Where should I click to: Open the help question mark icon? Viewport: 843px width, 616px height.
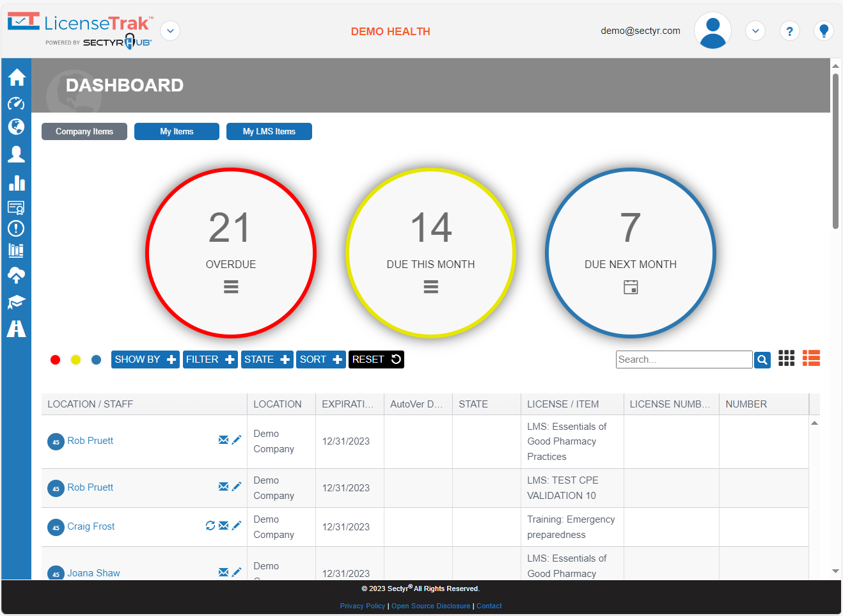(x=790, y=31)
